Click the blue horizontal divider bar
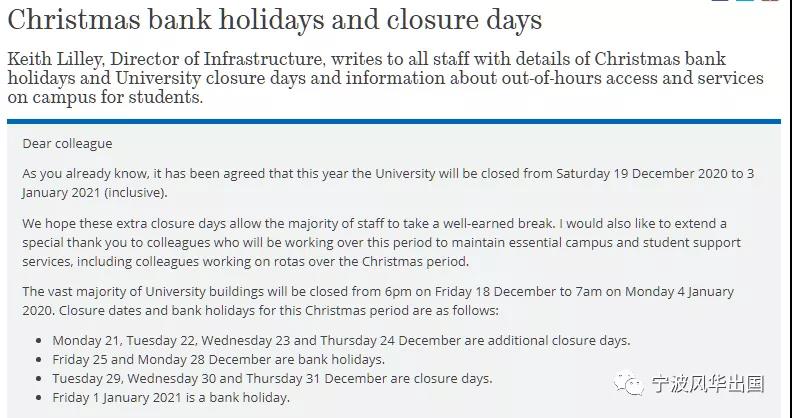This screenshot has width=792, height=418. pos(394,122)
